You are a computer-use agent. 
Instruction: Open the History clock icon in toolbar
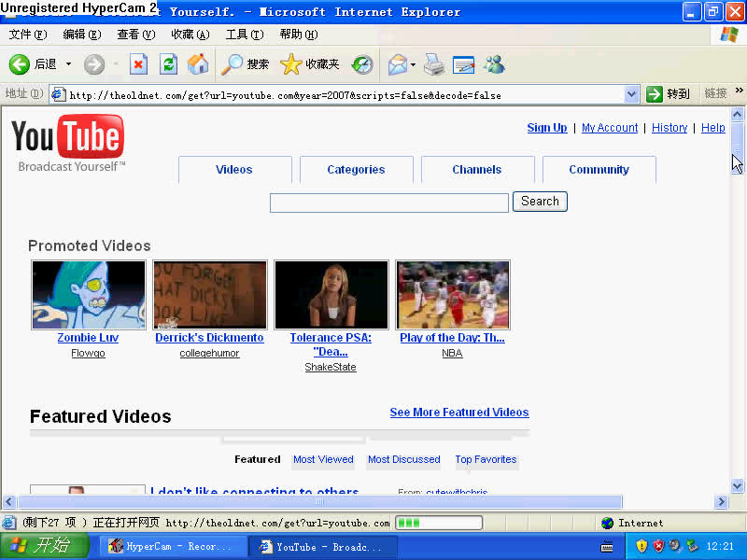pos(362,64)
